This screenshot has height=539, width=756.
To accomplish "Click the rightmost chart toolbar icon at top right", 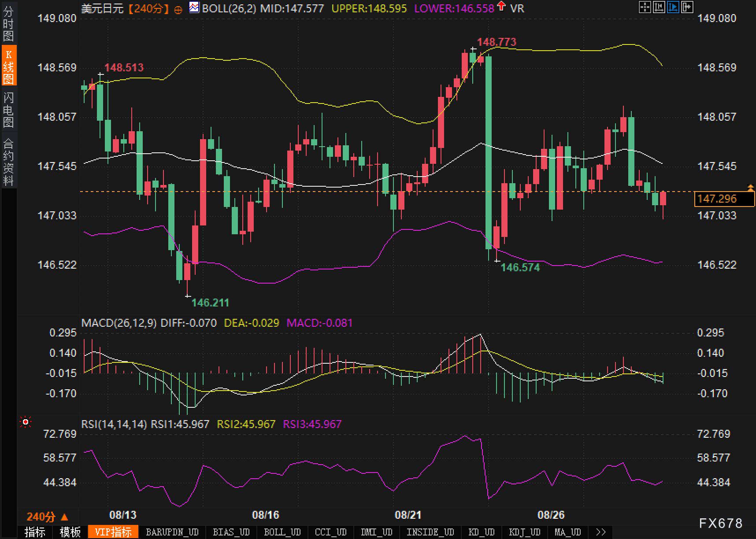I will (x=687, y=7).
